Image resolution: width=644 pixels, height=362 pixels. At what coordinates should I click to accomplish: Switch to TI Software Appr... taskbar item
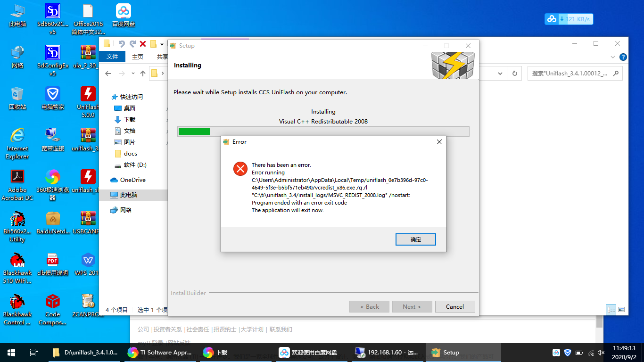[x=160, y=353]
